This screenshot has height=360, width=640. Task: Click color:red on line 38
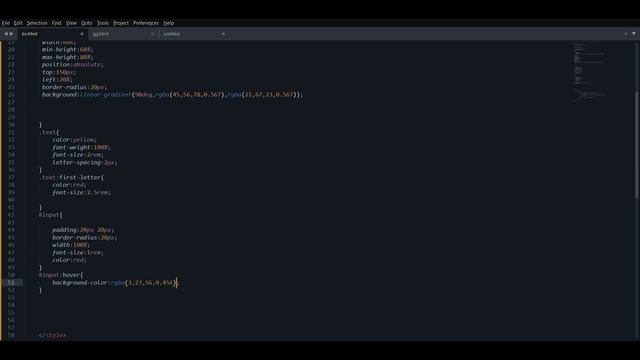click(69, 185)
